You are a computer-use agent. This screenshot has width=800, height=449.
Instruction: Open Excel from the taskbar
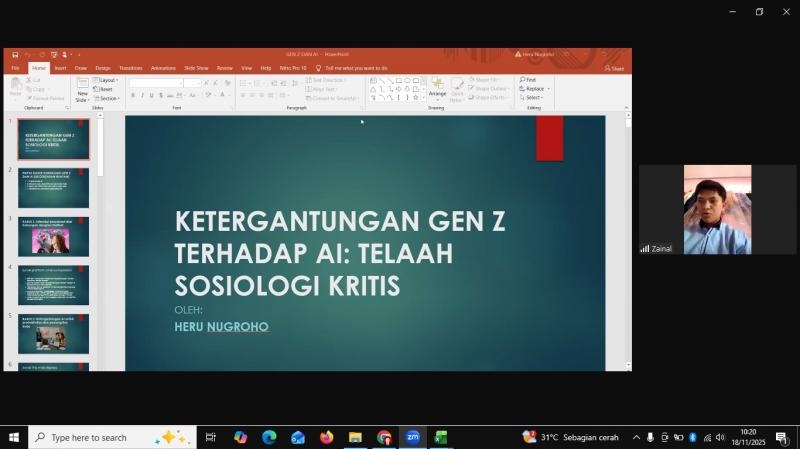pos(441,437)
